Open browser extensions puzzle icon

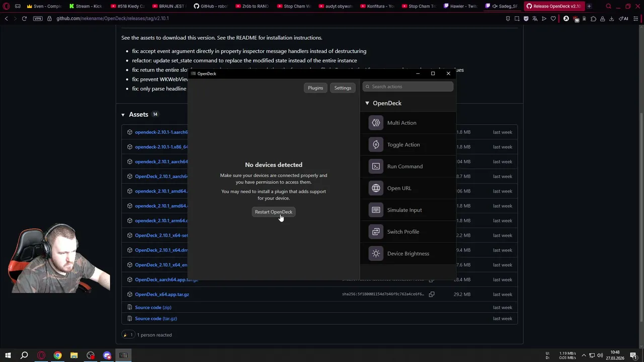click(593, 19)
